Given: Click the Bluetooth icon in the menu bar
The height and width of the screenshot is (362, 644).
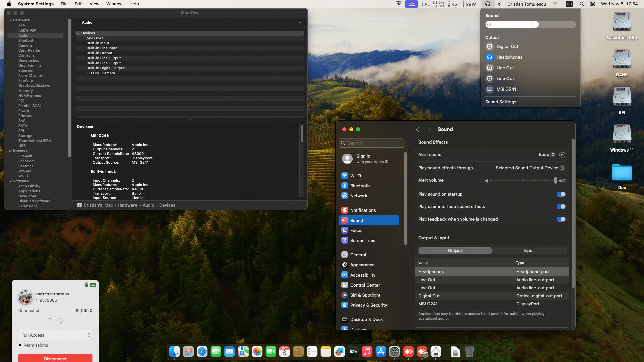Looking at the screenshot, I should (x=499, y=4).
